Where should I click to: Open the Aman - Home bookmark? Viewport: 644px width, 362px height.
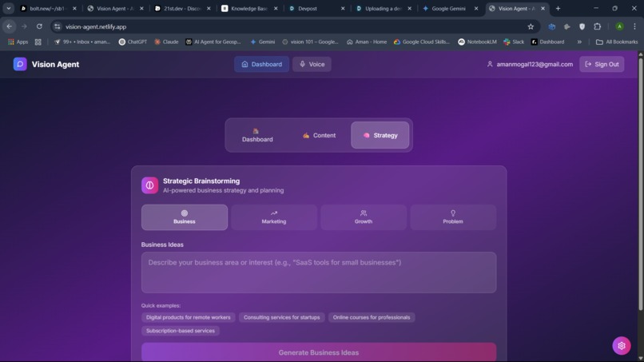[x=367, y=42]
